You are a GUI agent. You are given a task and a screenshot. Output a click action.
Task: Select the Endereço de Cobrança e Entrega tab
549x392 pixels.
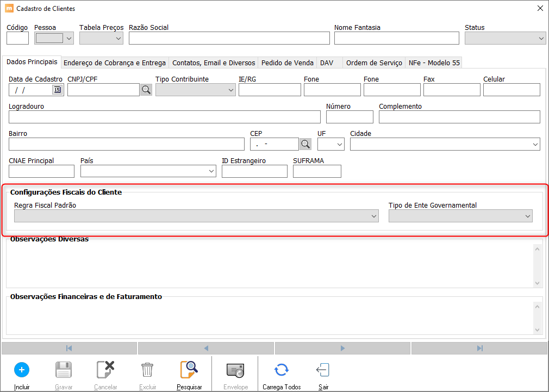point(115,63)
